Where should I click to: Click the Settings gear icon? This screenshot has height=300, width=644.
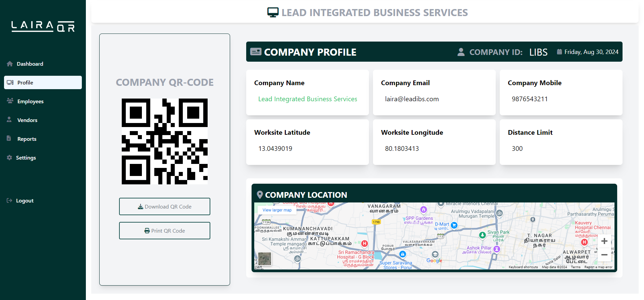(x=9, y=158)
